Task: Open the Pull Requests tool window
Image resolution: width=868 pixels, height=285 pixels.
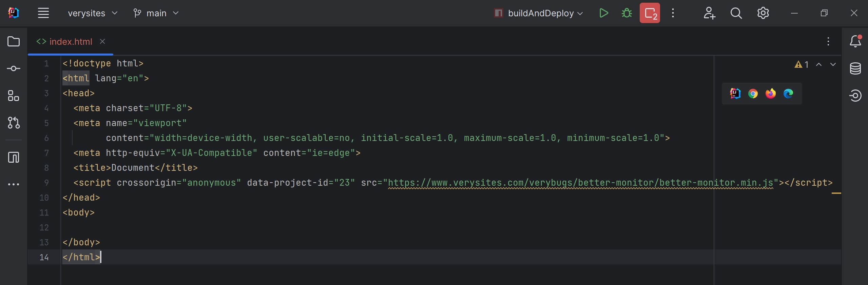Action: tap(14, 123)
